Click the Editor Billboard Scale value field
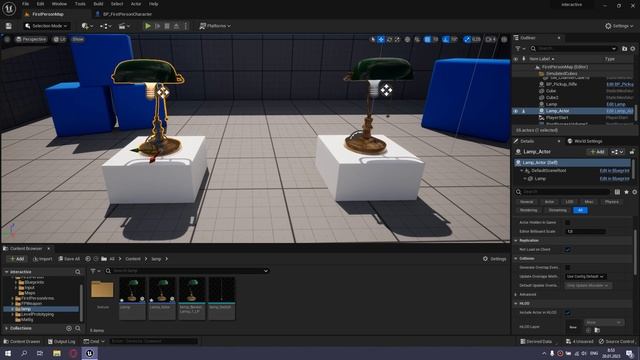640x360 pixels. pyautogui.click(x=585, y=231)
